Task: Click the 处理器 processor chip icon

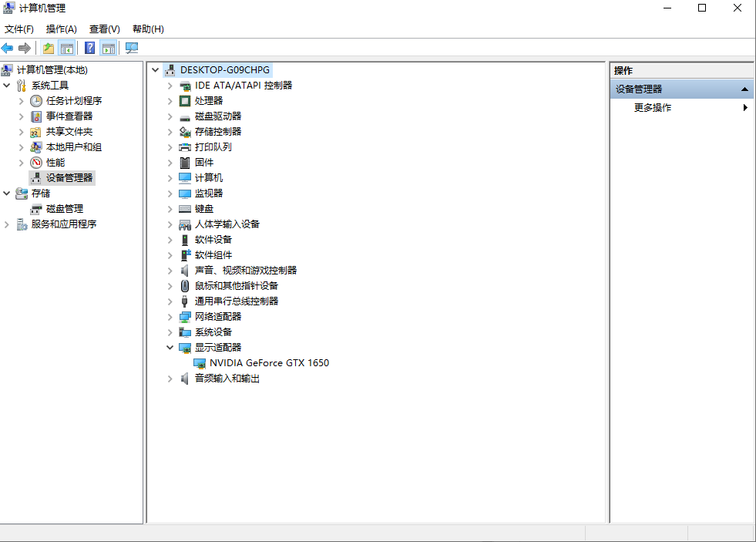Action: pyautogui.click(x=185, y=101)
